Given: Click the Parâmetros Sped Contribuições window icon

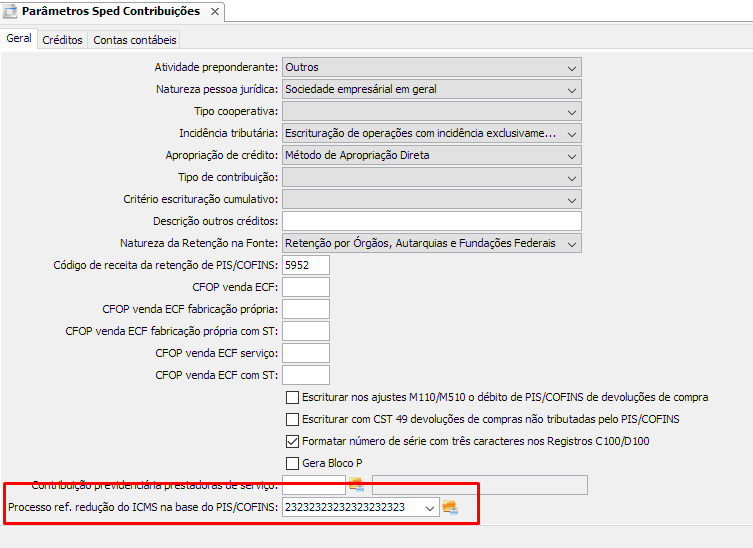Looking at the screenshot, I should point(11,11).
